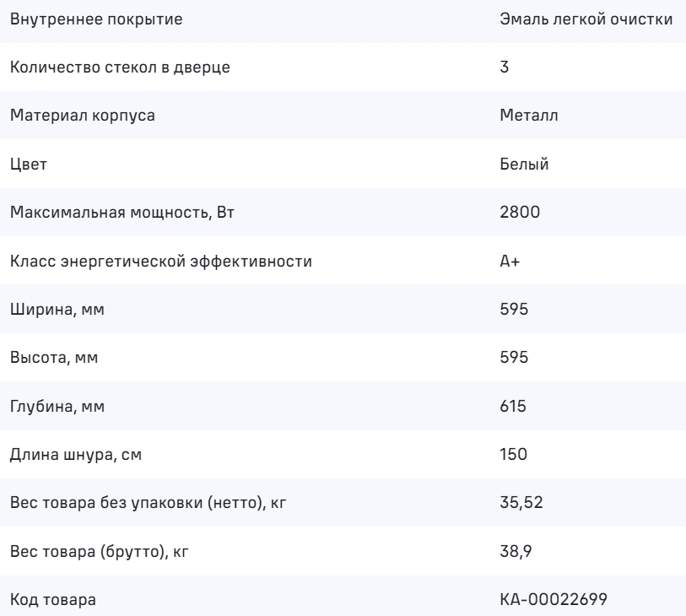Click the 'Количество стекол в дверце' label
Screen dimensions: 686x616
120,68
